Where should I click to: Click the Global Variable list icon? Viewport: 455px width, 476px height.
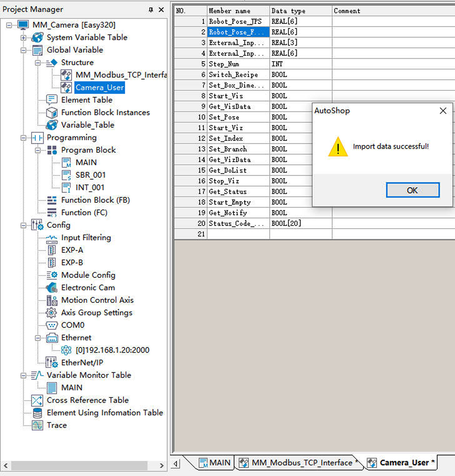[x=37, y=50]
